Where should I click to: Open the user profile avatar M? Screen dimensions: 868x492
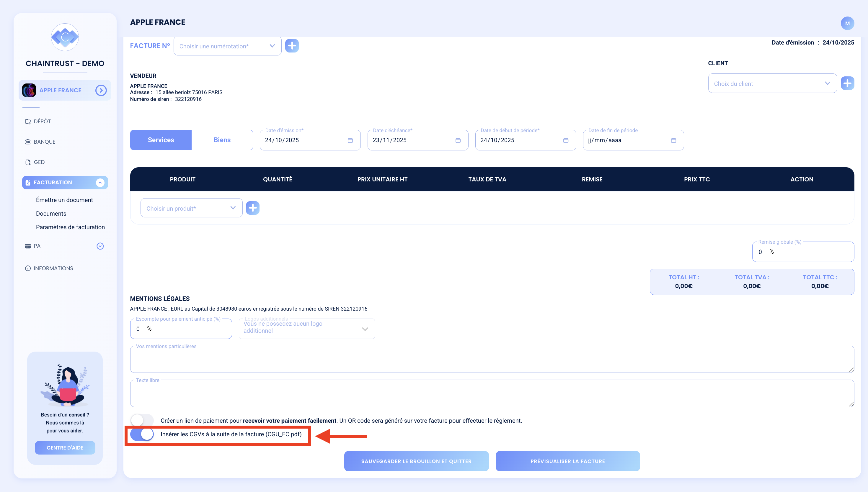click(x=847, y=23)
